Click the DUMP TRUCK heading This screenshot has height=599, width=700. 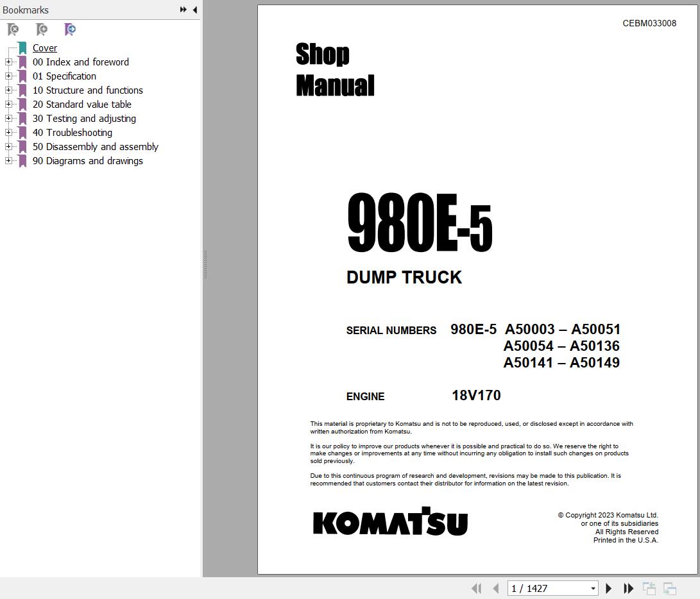coord(404,277)
